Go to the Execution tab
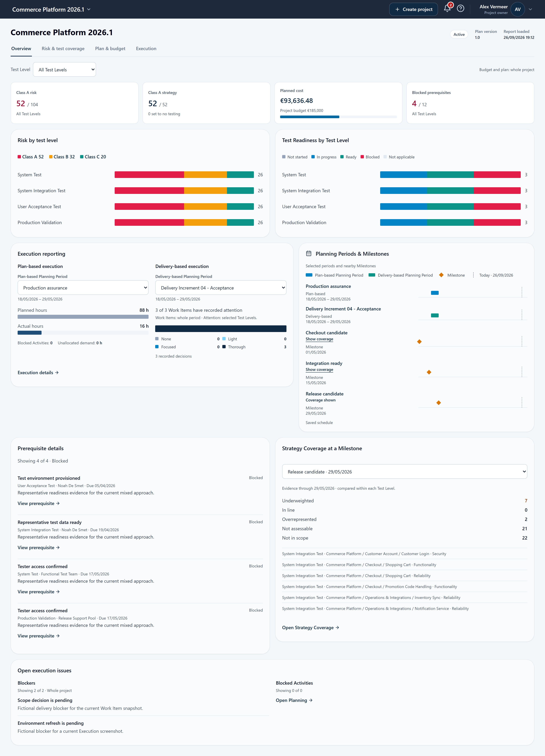 coord(146,49)
